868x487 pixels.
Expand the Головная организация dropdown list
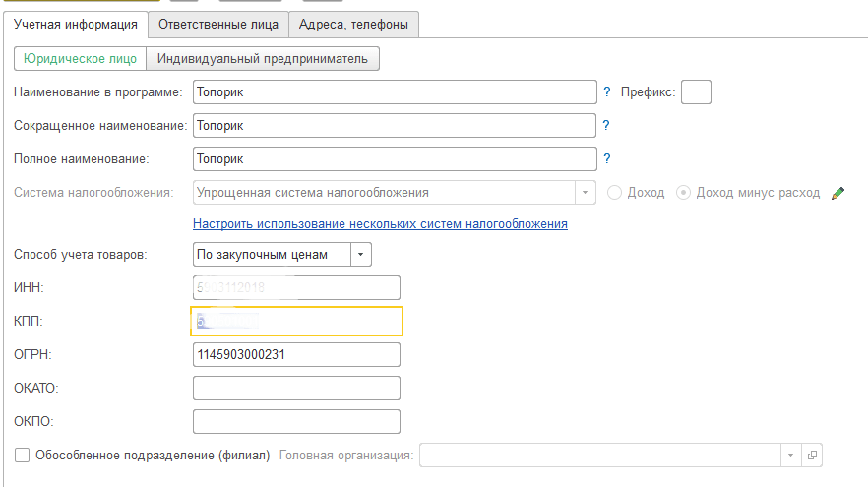point(790,456)
